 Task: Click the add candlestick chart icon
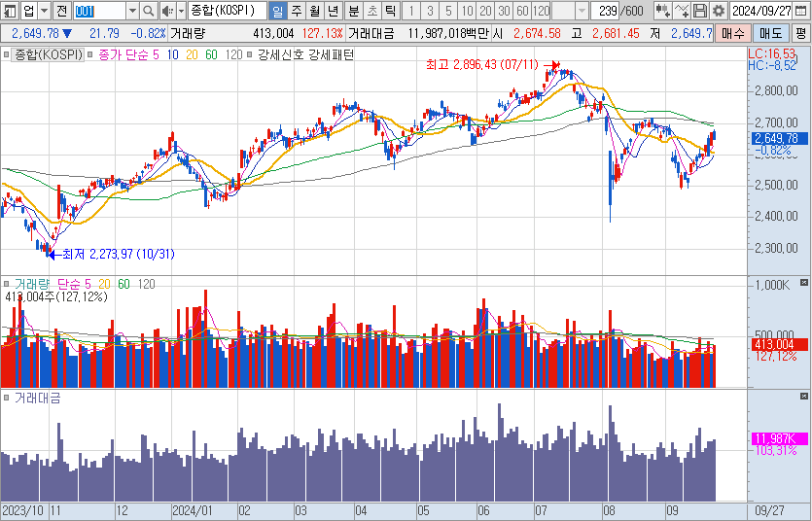coord(662,11)
